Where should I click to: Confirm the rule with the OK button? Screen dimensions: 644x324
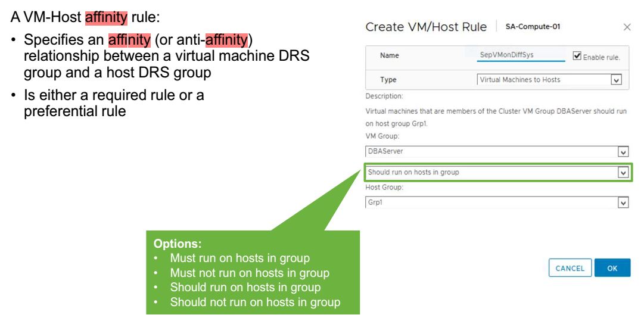pos(612,268)
